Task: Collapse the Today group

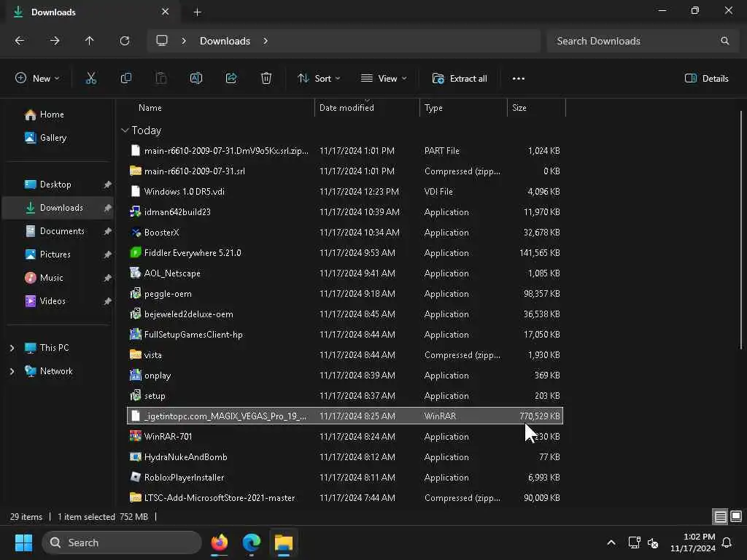Action: click(125, 130)
